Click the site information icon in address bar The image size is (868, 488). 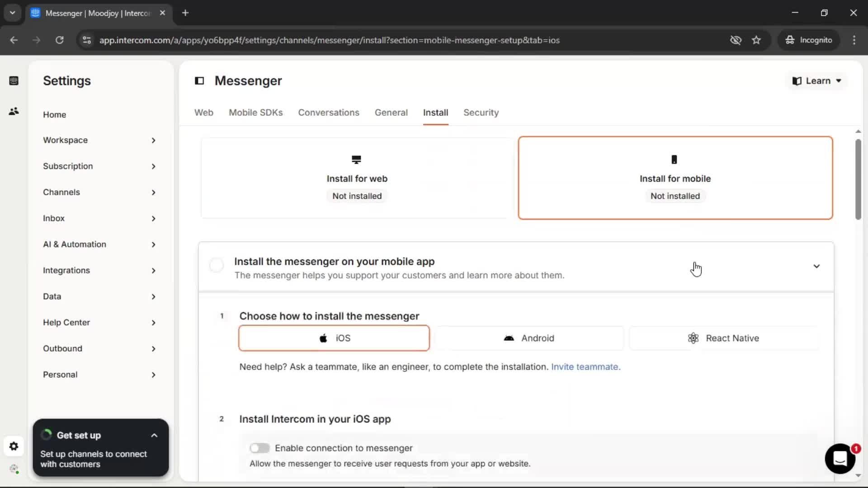tap(86, 40)
